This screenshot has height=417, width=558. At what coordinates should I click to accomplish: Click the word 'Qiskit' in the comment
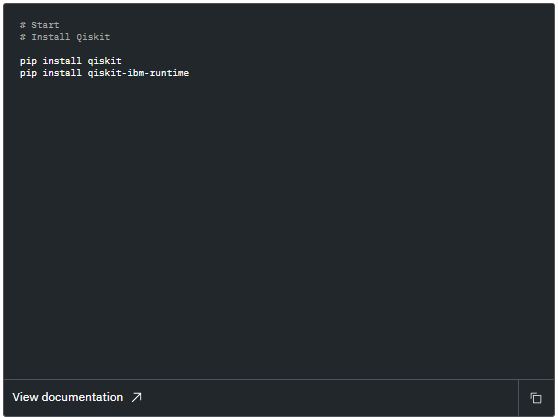point(93,37)
